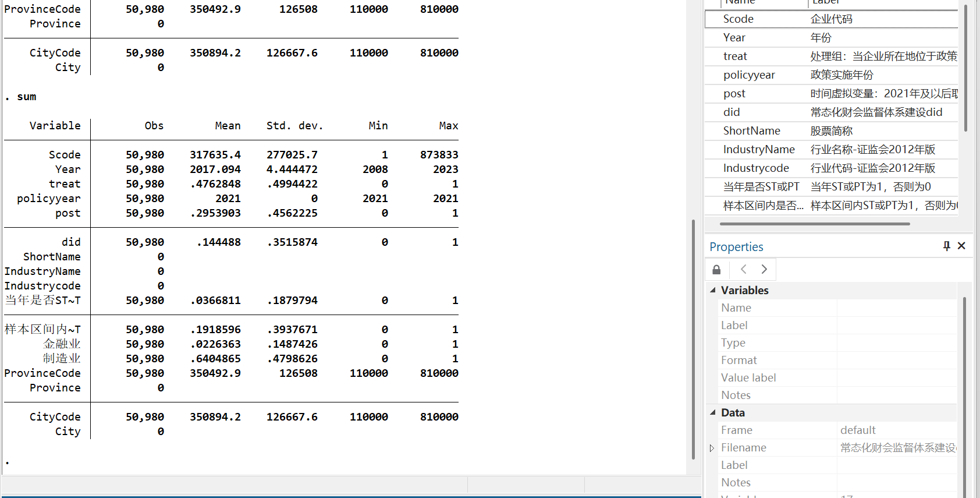Click the Year maximum value 2023

[x=446, y=169]
